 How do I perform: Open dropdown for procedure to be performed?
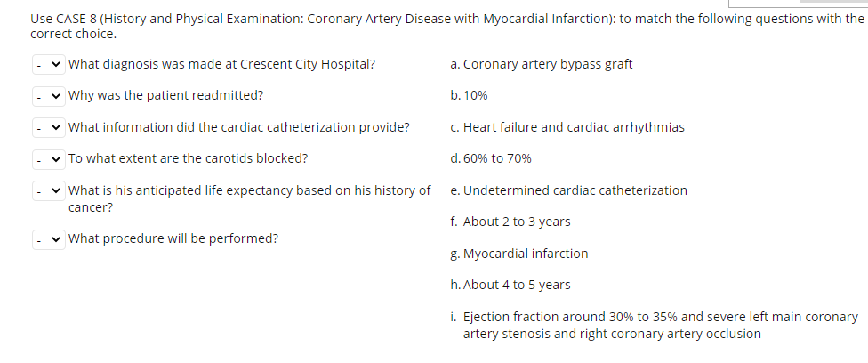tap(49, 239)
